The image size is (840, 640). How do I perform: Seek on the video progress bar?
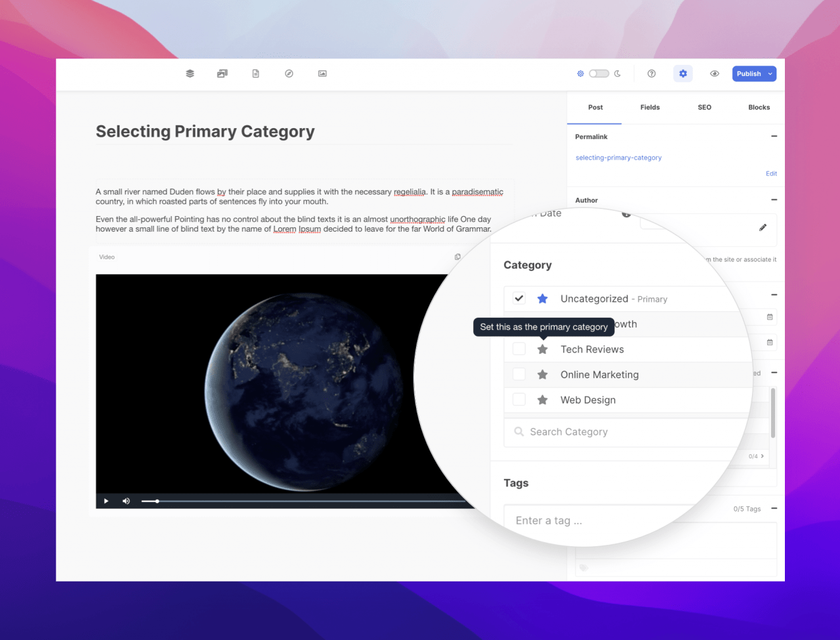point(302,501)
